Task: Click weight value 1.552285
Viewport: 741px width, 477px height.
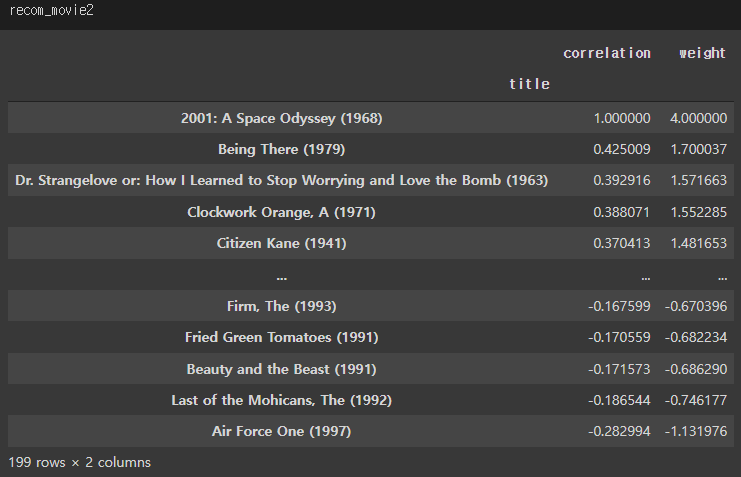Action: click(x=698, y=212)
